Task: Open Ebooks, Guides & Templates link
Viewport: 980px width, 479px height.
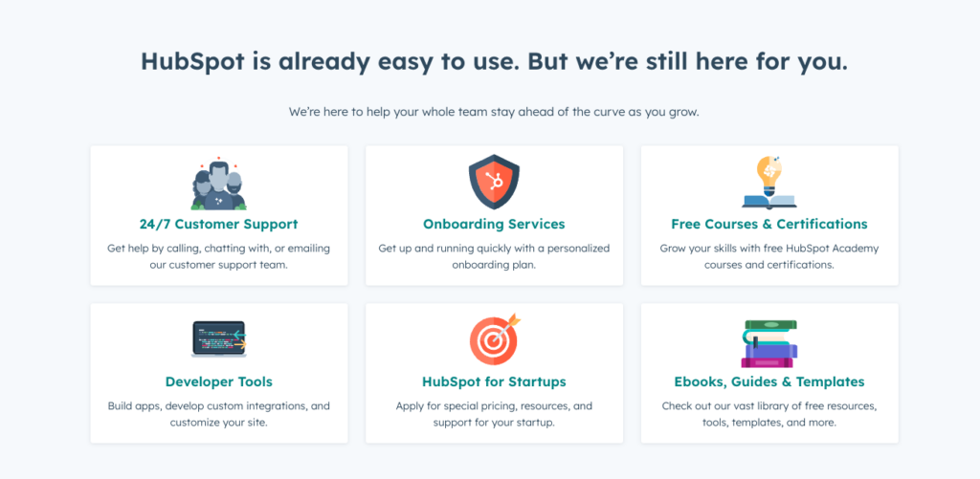Action: click(x=769, y=381)
